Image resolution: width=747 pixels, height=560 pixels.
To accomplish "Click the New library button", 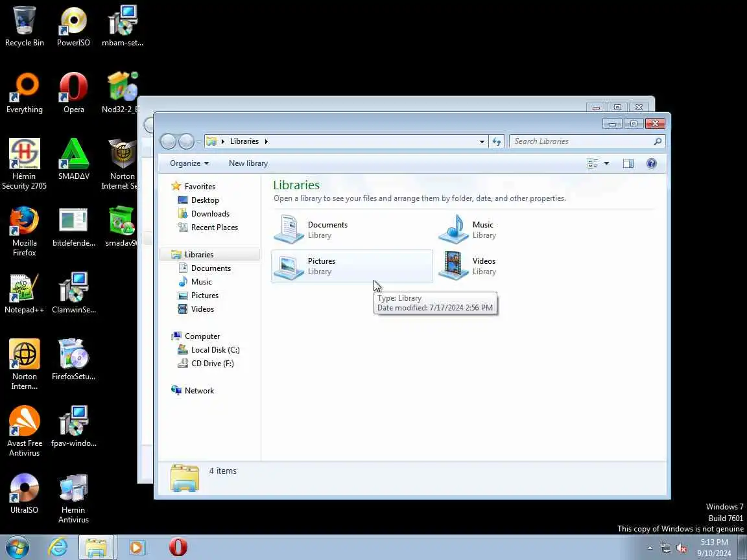I will (x=248, y=163).
